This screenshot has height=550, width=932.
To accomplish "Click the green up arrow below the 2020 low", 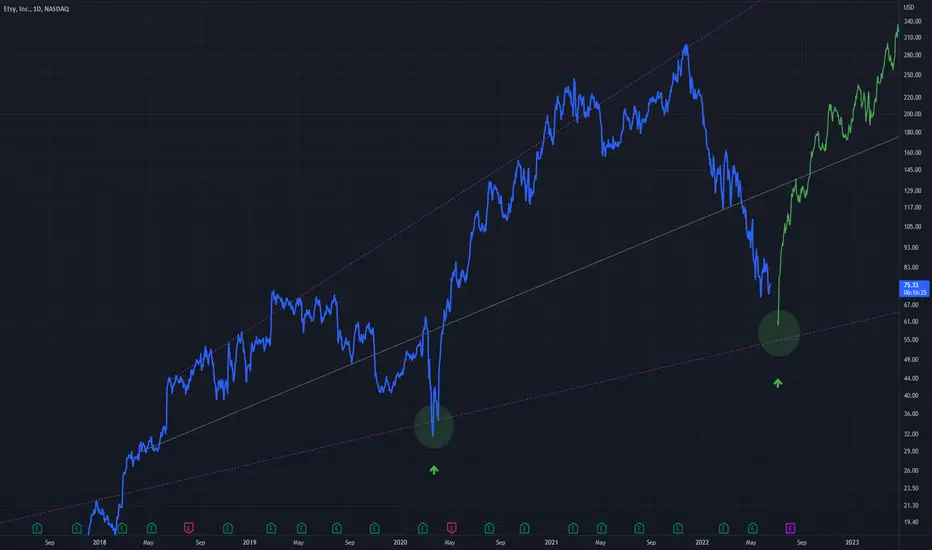I will pyautogui.click(x=434, y=470).
